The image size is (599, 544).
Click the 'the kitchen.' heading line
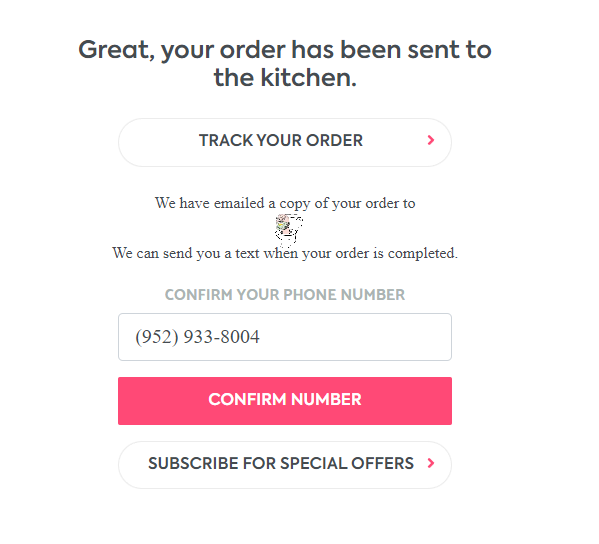285,78
